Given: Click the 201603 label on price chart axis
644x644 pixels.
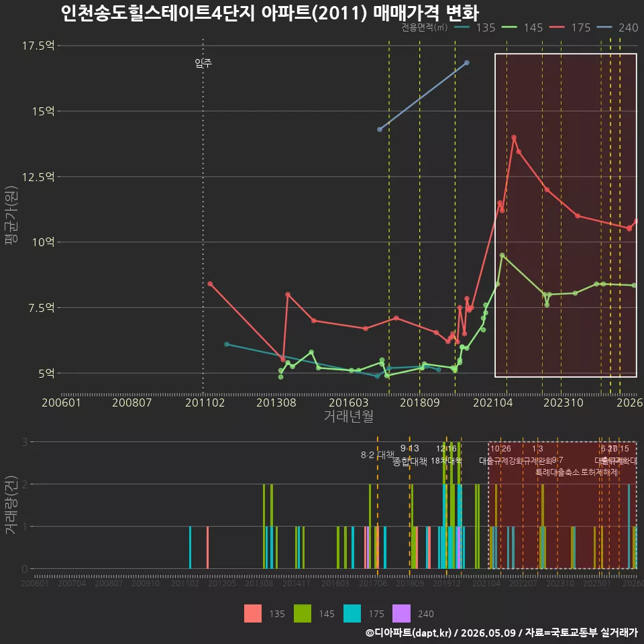Looking at the screenshot, I should coord(349,402).
